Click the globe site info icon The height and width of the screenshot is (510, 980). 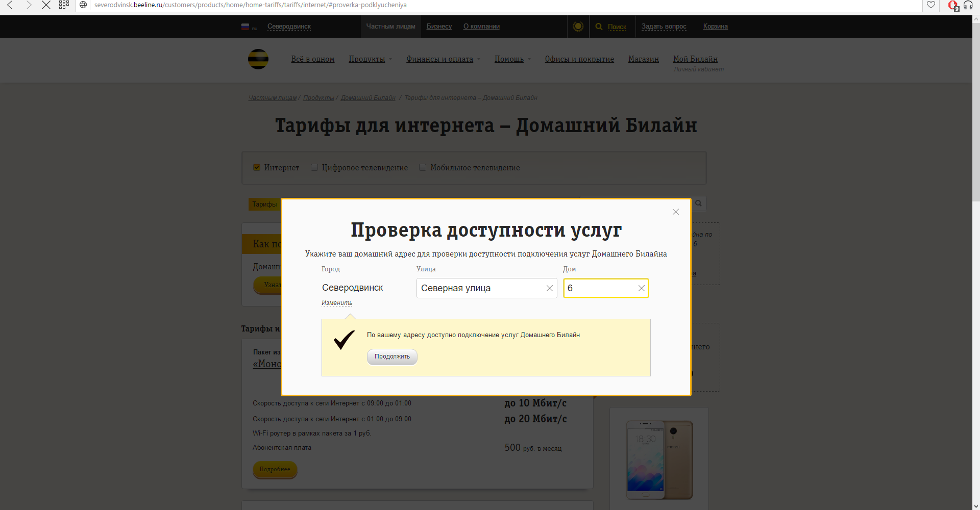tap(84, 5)
